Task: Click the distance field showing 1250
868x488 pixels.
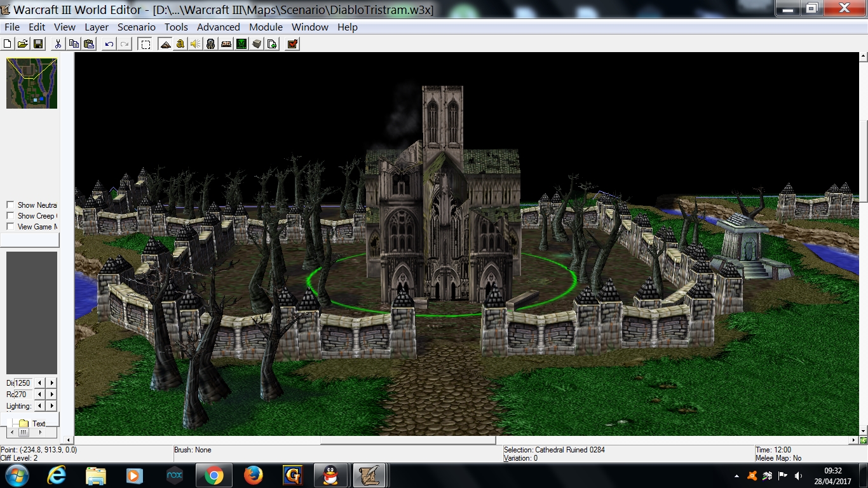Action: click(x=23, y=383)
